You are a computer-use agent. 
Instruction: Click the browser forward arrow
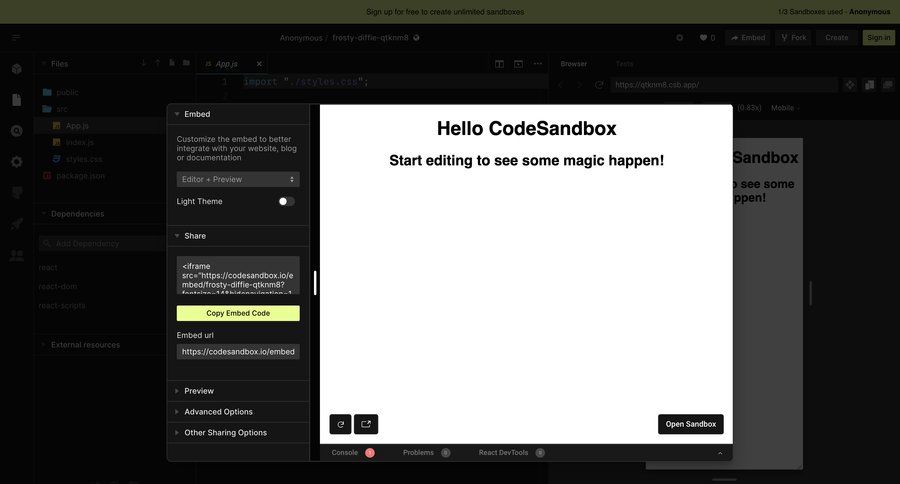pos(580,85)
